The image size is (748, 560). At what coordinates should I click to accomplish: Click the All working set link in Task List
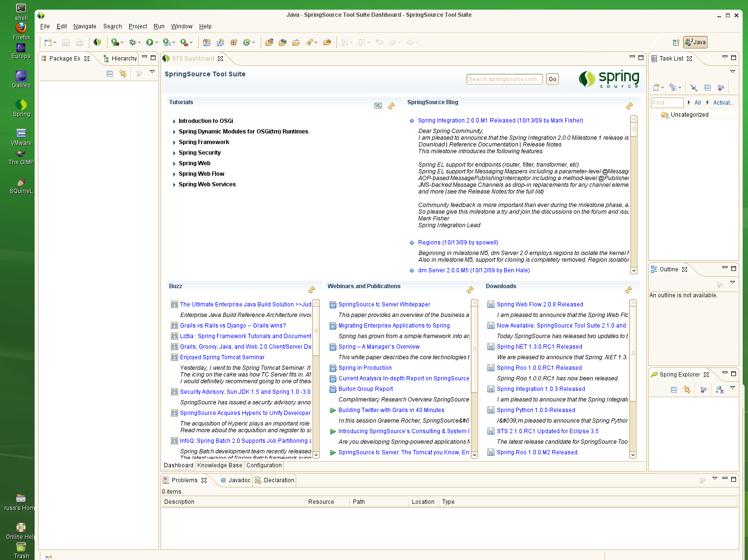pyautogui.click(x=698, y=103)
